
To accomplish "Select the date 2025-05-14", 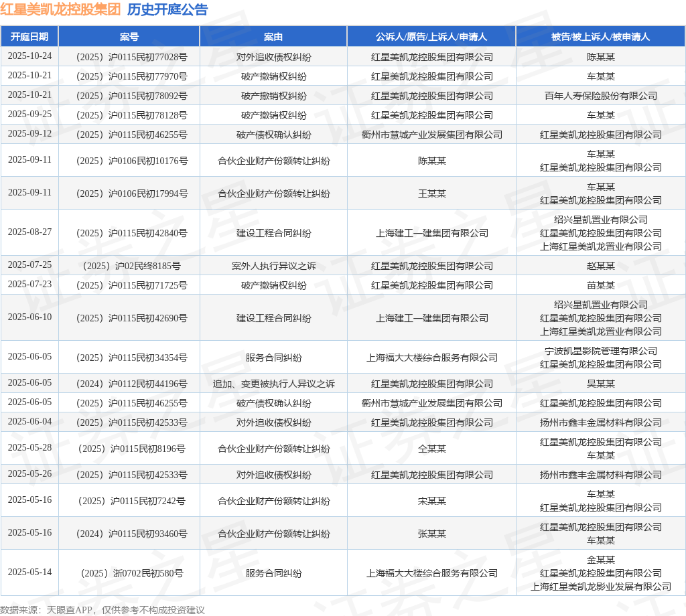I will [x=29, y=572].
